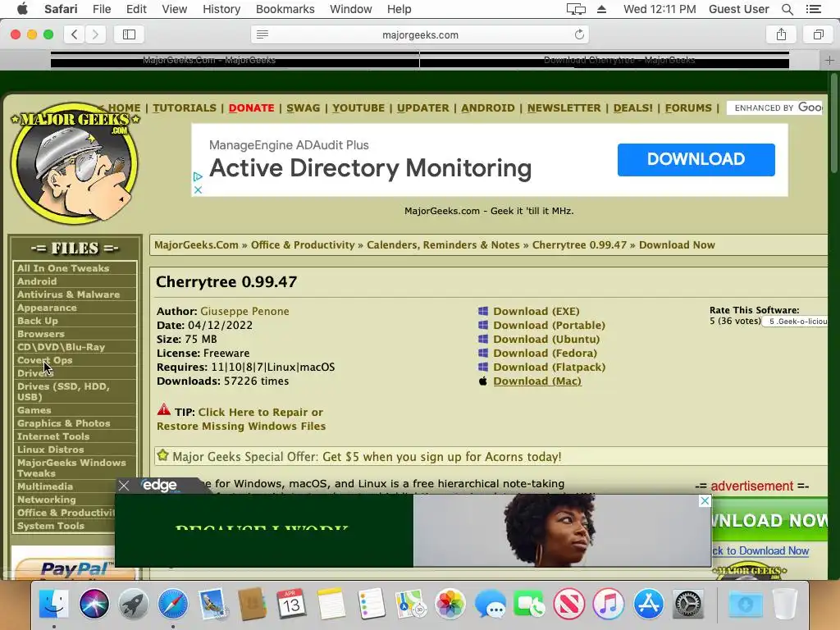Click Safari back navigation arrow
Image resolution: width=840 pixels, height=630 pixels.
coord(75,34)
